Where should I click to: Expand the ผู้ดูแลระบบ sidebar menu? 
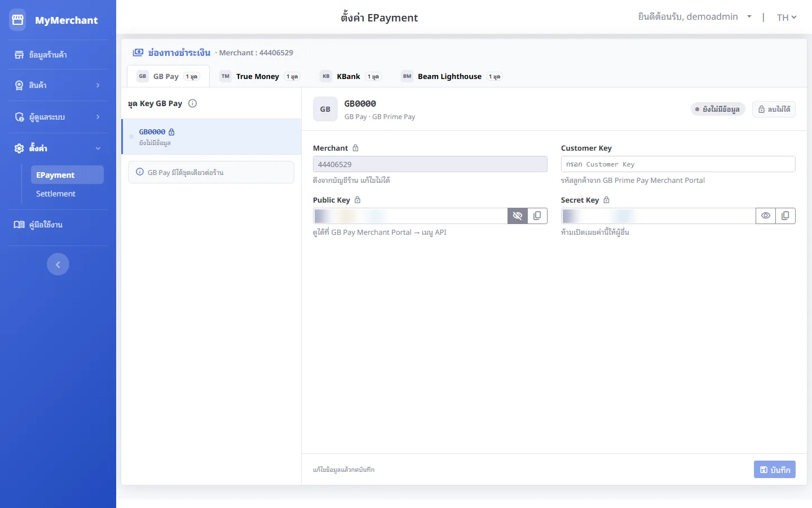tap(58, 117)
